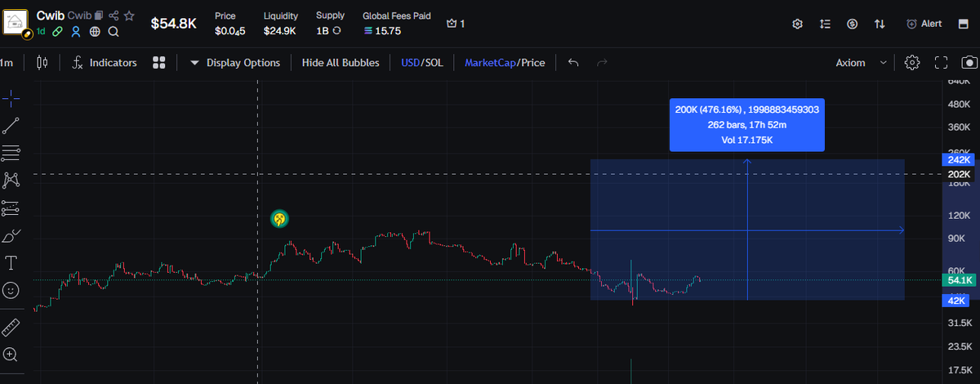The image size is (980, 384).
Task: Share the Cwib token page
Action: [114, 16]
